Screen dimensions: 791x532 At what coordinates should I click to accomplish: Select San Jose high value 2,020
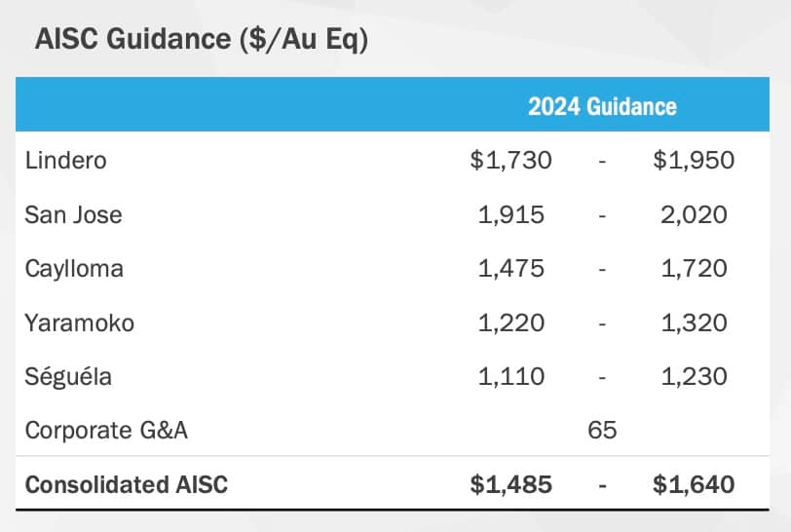pos(694,214)
